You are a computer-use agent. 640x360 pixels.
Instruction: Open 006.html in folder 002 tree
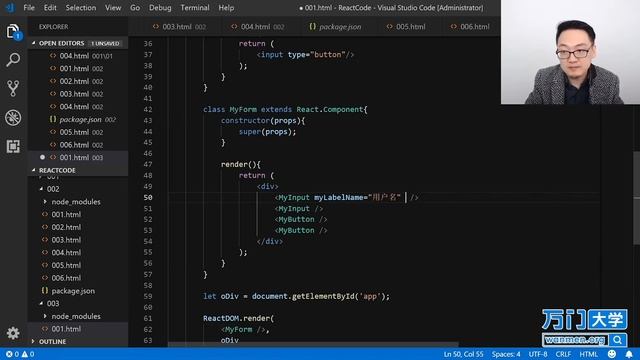(78, 278)
